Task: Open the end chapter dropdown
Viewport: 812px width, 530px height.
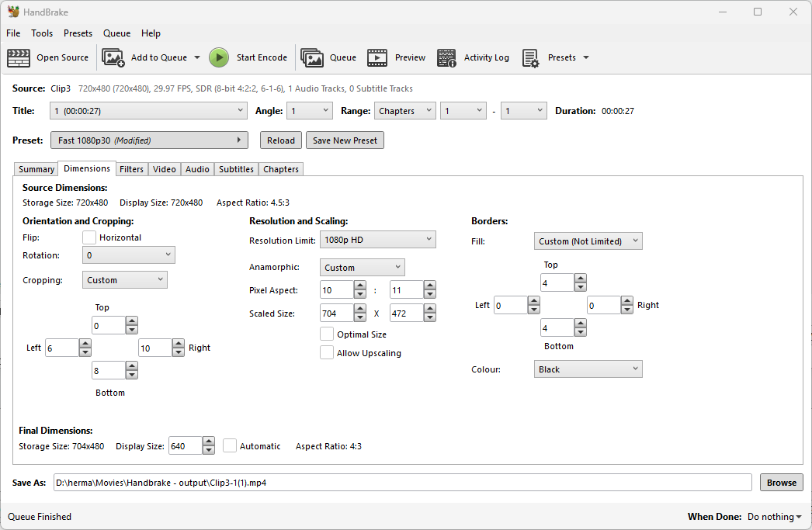Action: click(524, 111)
